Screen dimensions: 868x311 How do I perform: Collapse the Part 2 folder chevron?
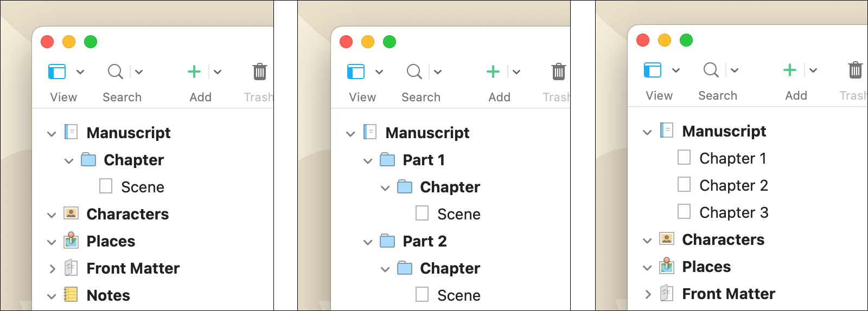(368, 242)
